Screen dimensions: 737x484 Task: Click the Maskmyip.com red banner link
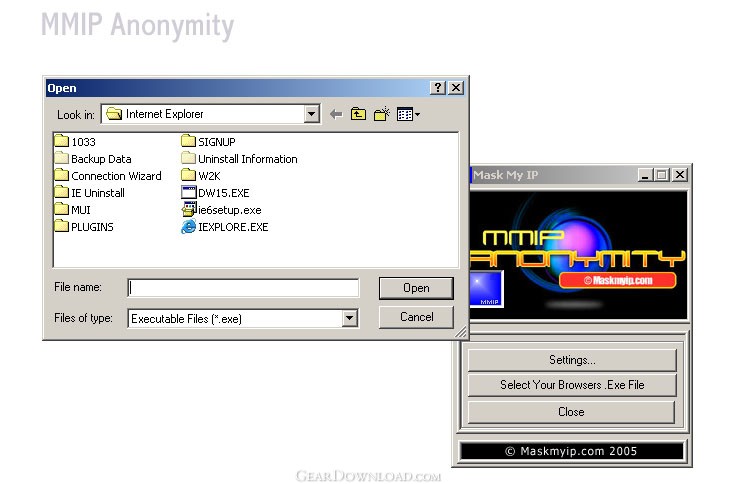[x=618, y=281]
